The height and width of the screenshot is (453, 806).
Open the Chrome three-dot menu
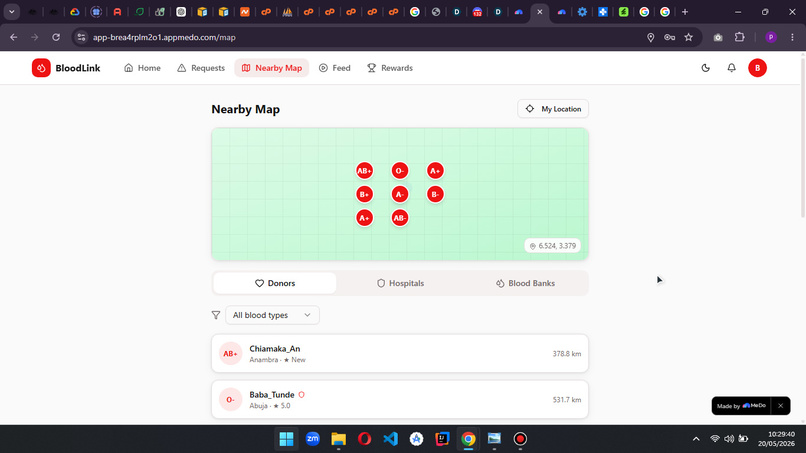pos(792,37)
